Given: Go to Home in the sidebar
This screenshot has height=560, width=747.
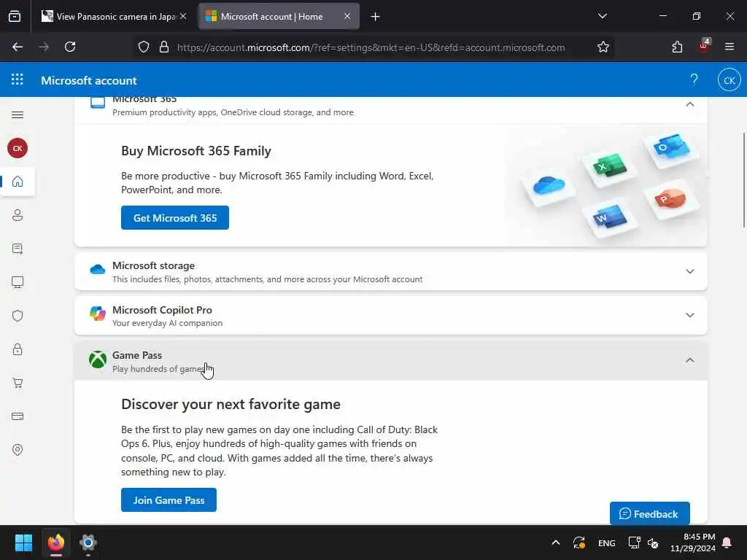Looking at the screenshot, I should click(x=18, y=182).
